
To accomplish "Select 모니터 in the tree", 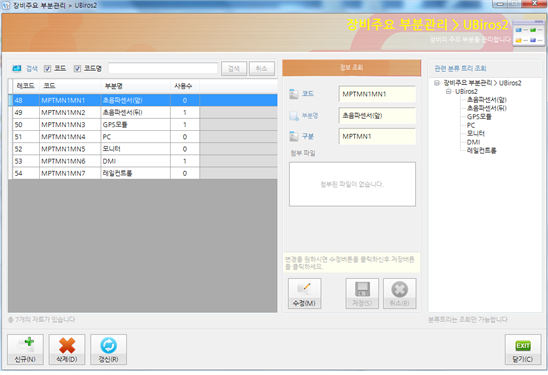I will (476, 134).
